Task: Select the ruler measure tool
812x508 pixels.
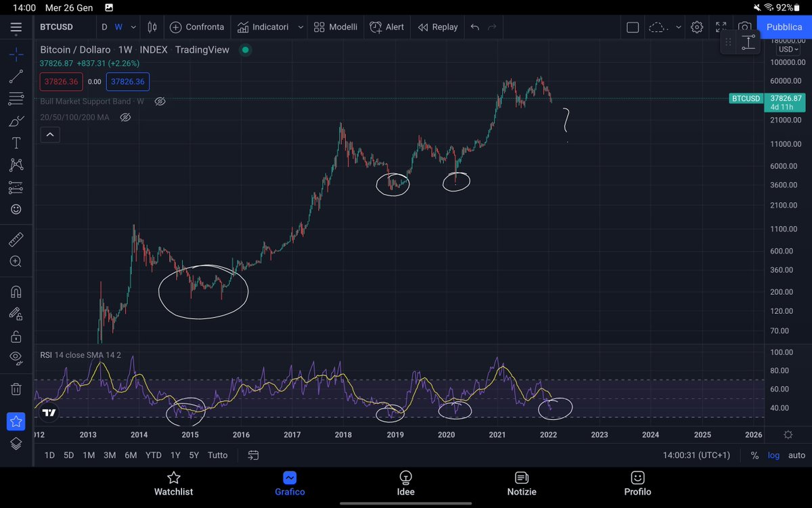Action: [x=16, y=239]
